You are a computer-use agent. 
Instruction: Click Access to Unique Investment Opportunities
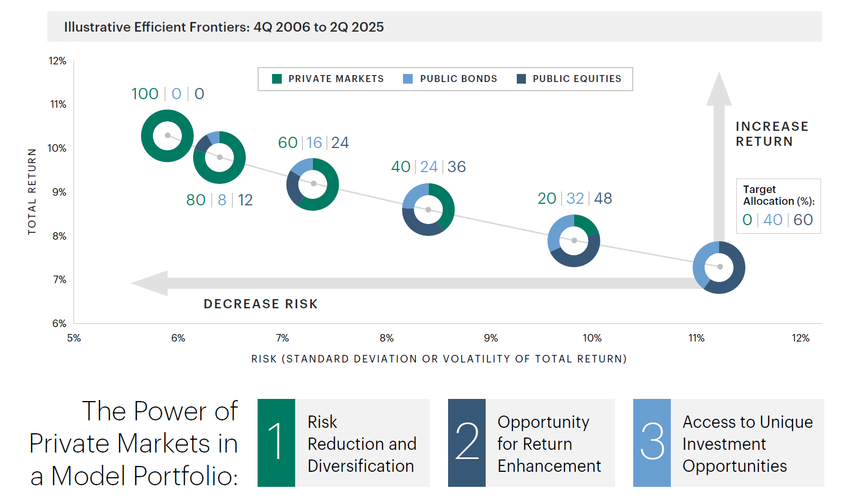[x=747, y=443]
